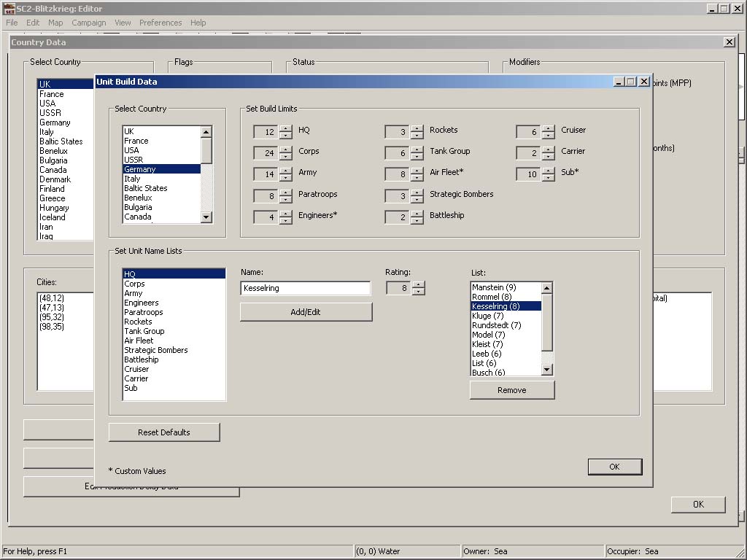Increase the Cruiser build limit

[548, 128]
